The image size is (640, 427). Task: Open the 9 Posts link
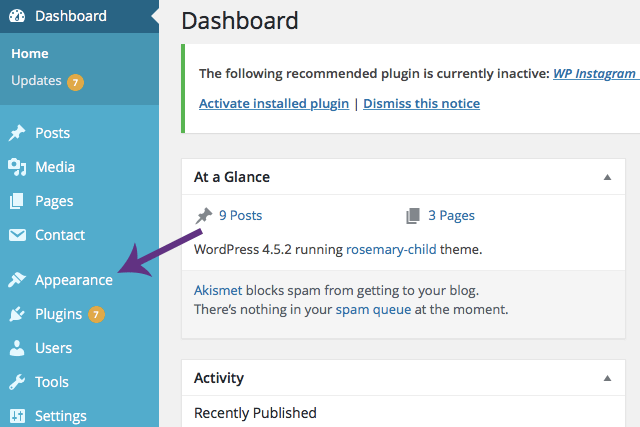pyautogui.click(x=240, y=215)
